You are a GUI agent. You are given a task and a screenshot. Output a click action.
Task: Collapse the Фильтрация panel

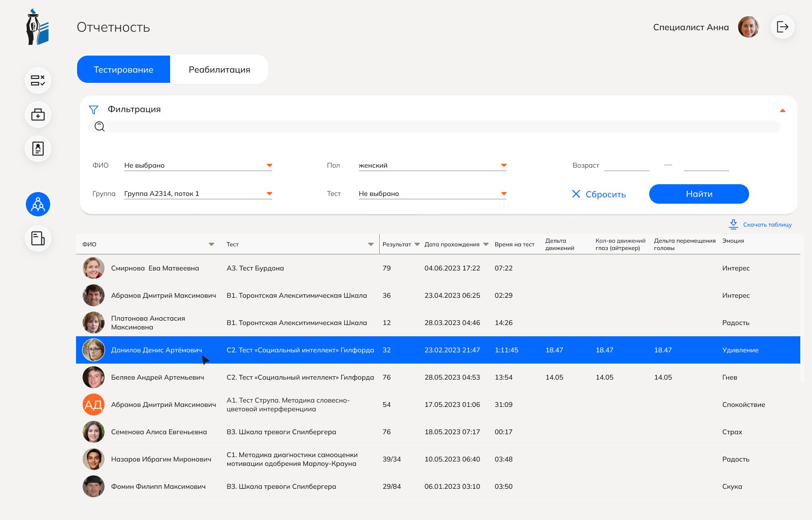click(782, 111)
